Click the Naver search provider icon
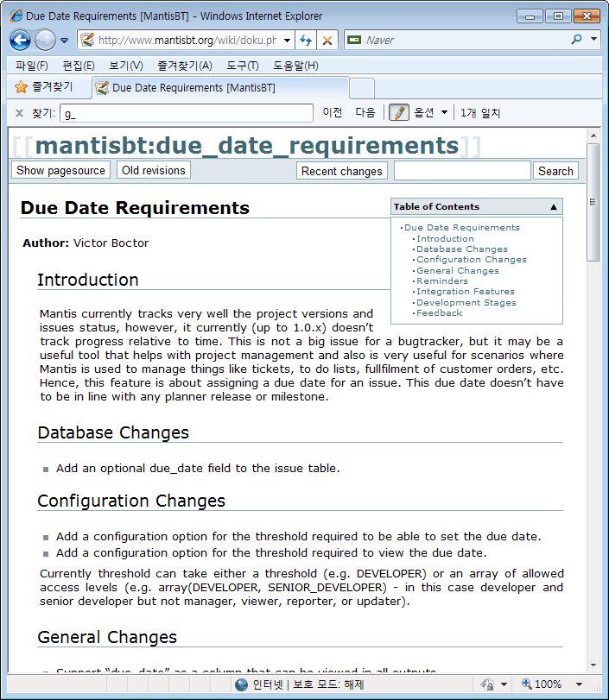The height and width of the screenshot is (700, 609). [354, 41]
